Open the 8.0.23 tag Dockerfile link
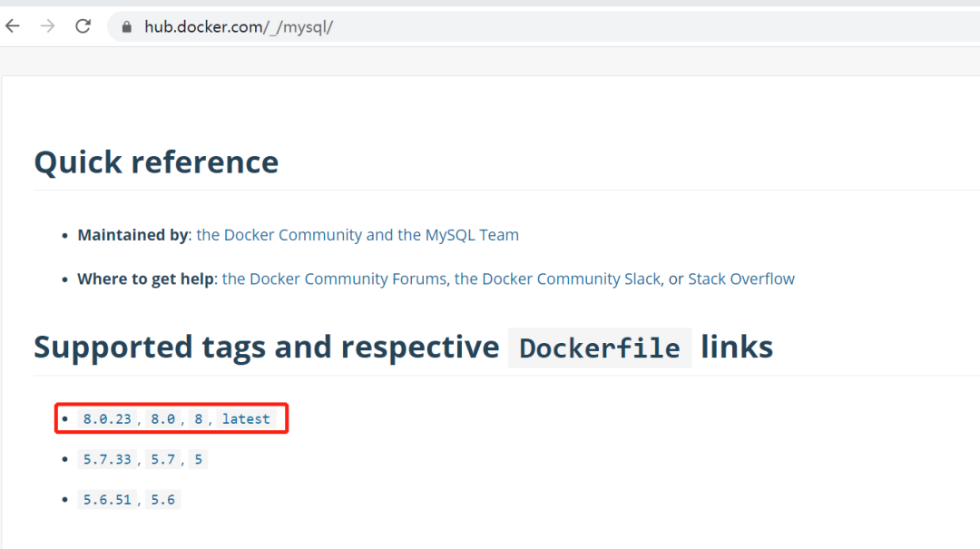Screen dimensions: 980x549 point(107,419)
